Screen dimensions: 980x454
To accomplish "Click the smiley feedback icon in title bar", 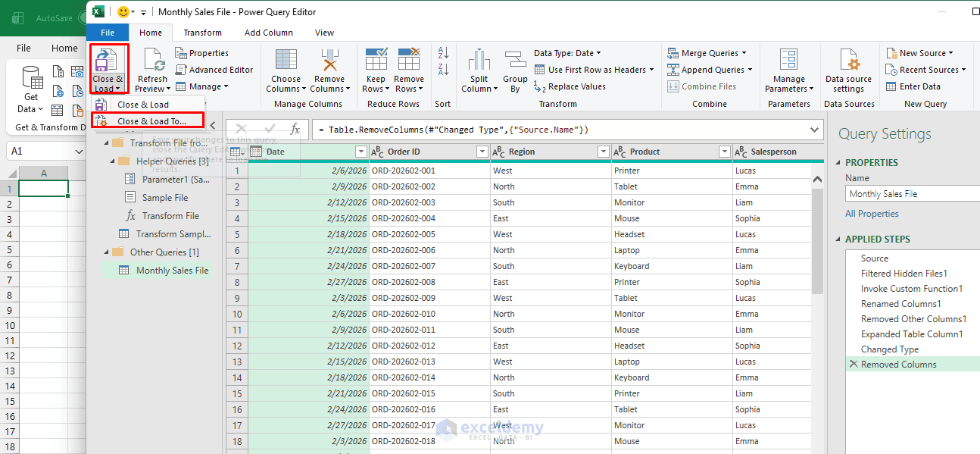I will point(122,12).
